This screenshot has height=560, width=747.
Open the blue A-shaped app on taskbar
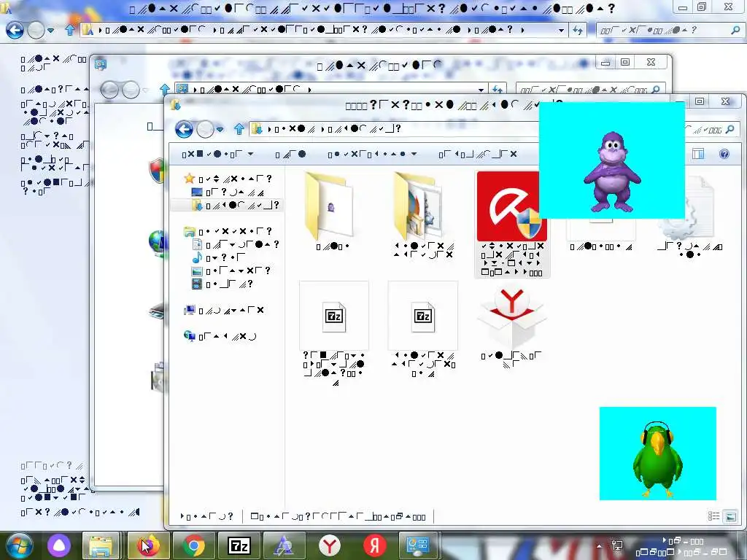point(285,545)
